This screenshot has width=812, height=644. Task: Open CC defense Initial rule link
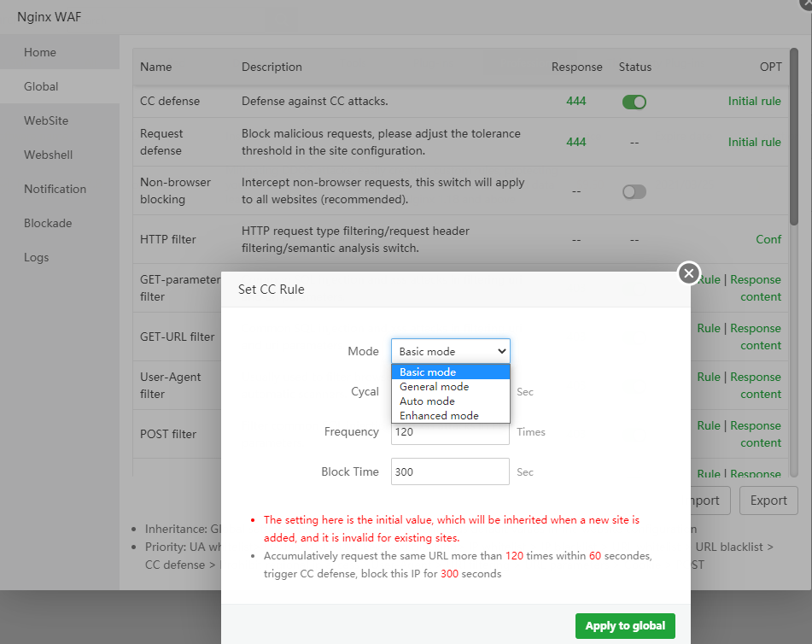[x=754, y=102]
